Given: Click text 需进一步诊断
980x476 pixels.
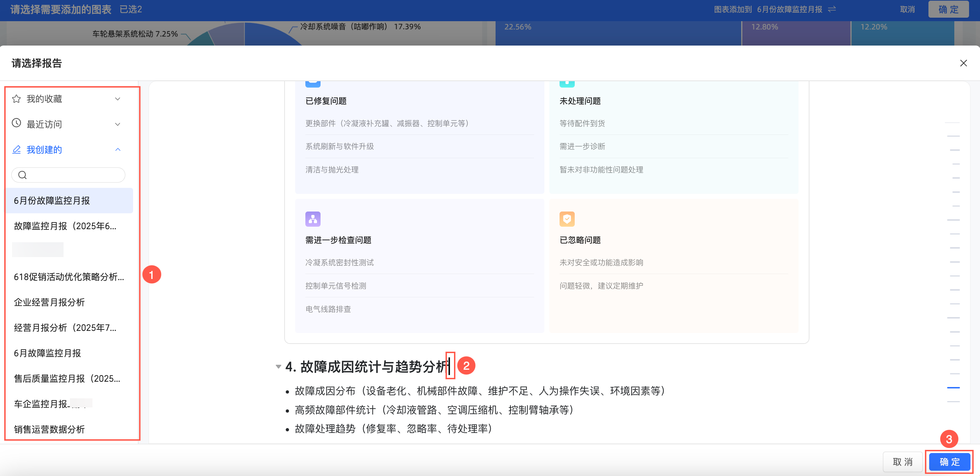Looking at the screenshot, I should [x=582, y=147].
